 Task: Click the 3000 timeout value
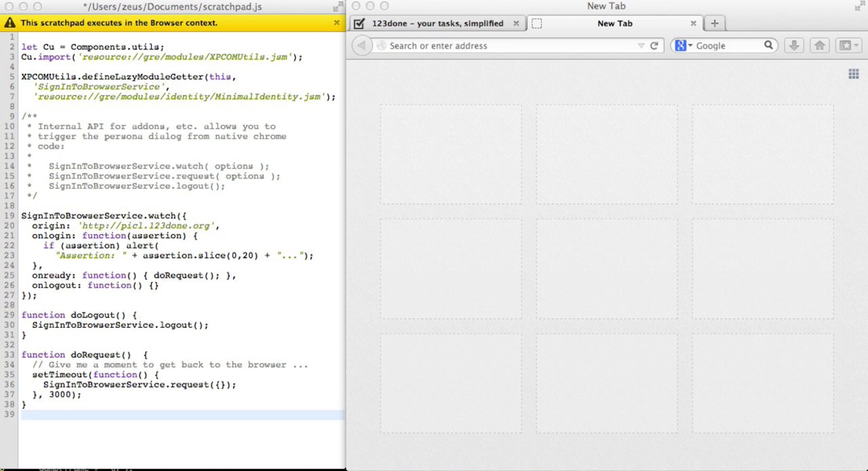click(60, 394)
